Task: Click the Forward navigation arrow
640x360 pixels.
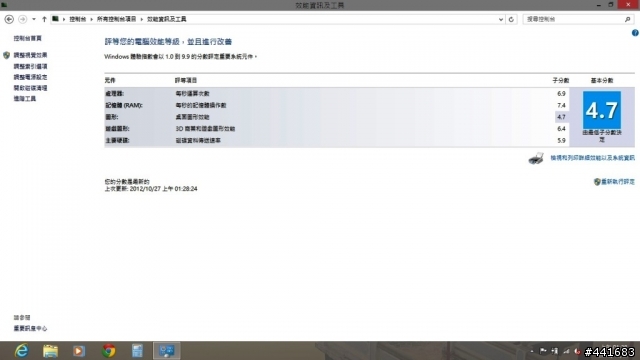Action: click(x=22, y=19)
